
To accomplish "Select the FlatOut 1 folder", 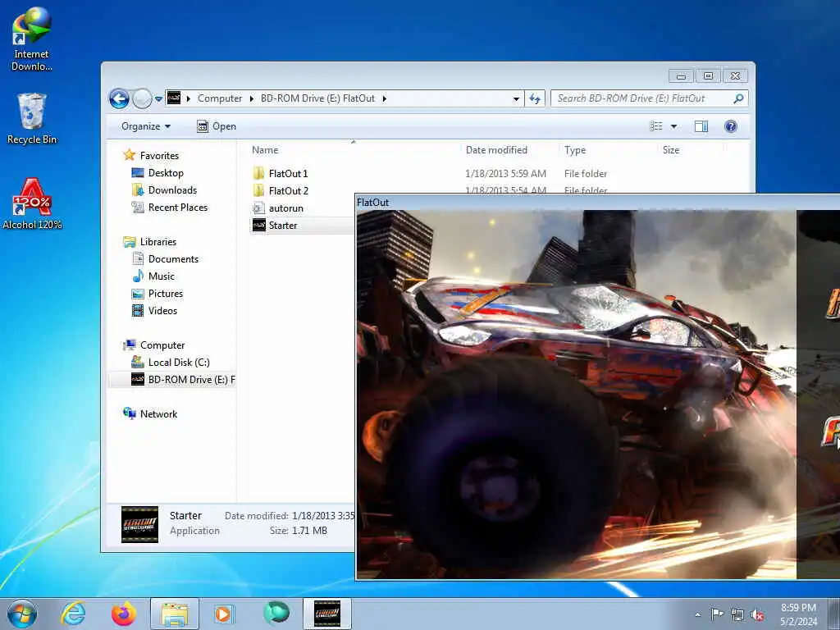I will 288,174.
